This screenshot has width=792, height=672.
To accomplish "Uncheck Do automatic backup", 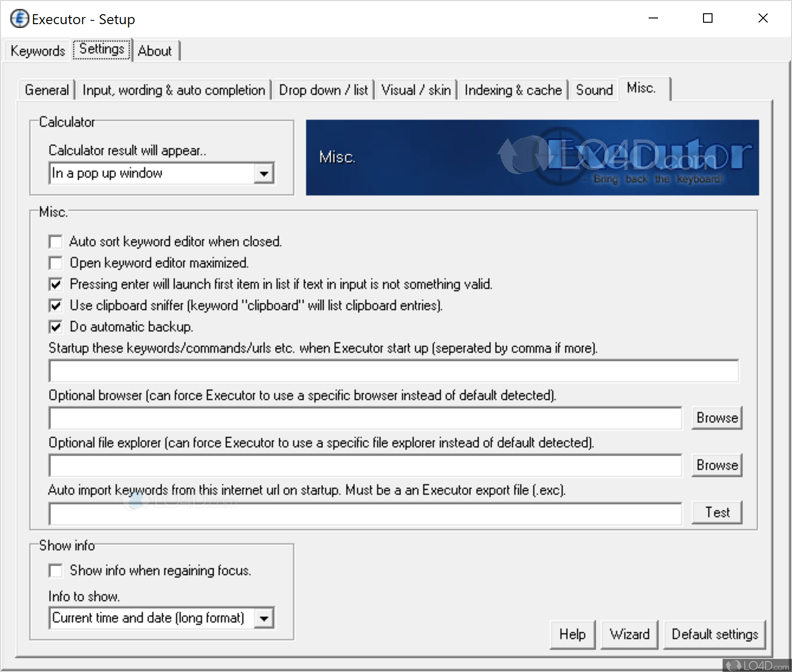I will pyautogui.click(x=56, y=327).
